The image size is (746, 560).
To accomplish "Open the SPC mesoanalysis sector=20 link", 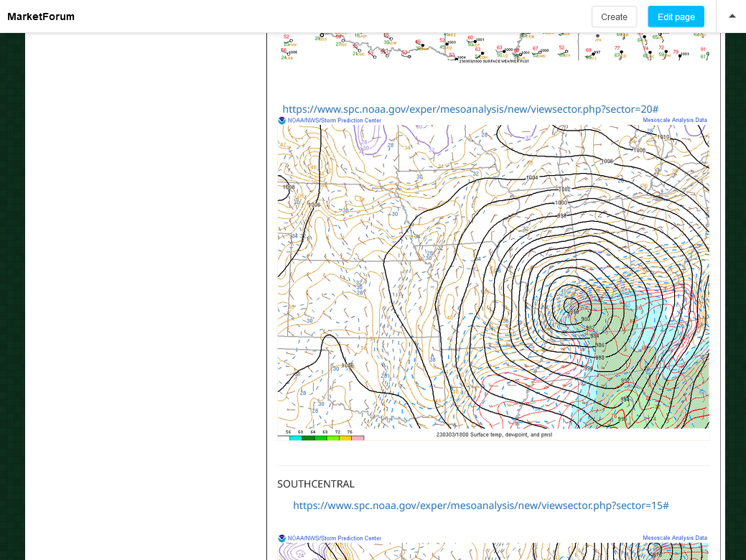I will click(470, 109).
